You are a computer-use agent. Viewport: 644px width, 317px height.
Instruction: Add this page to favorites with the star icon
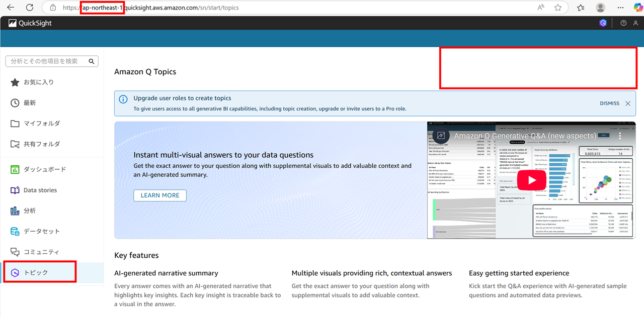558,8
